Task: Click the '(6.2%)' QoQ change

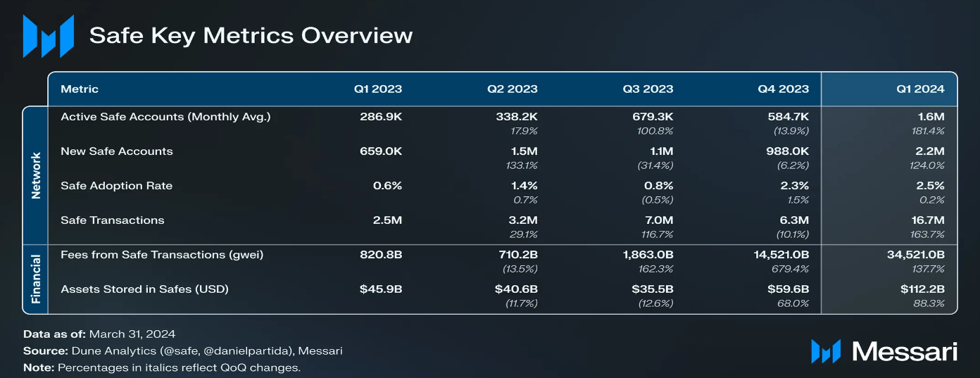Action: tap(793, 165)
